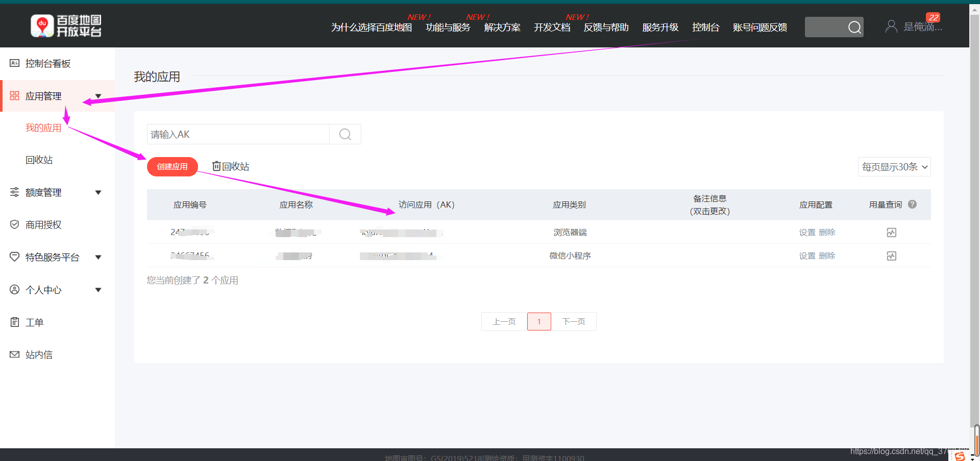Viewport: 980px width, 461px height.
Task: Click the 应用管理 grid icon
Action: pos(14,96)
